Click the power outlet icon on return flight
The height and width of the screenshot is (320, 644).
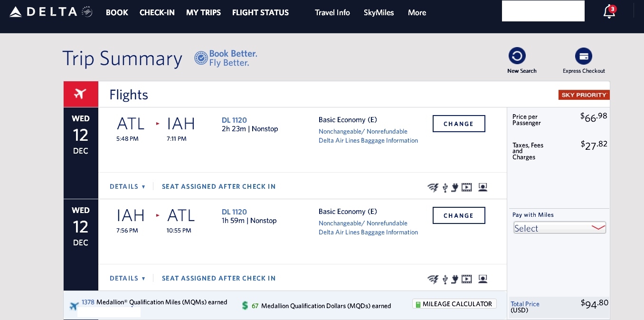coord(455,280)
